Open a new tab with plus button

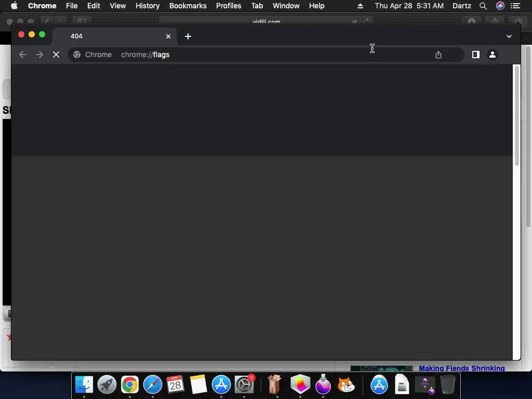click(x=188, y=36)
